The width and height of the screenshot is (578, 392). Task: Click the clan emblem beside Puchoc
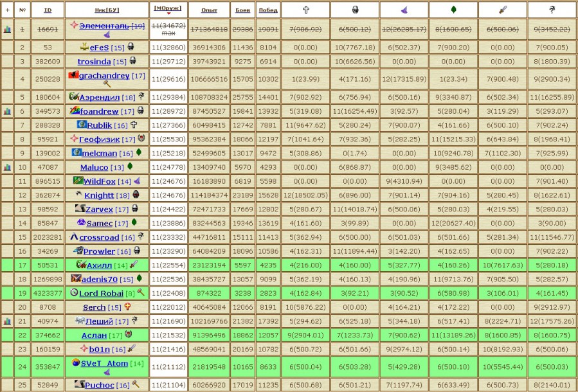pos(79,384)
